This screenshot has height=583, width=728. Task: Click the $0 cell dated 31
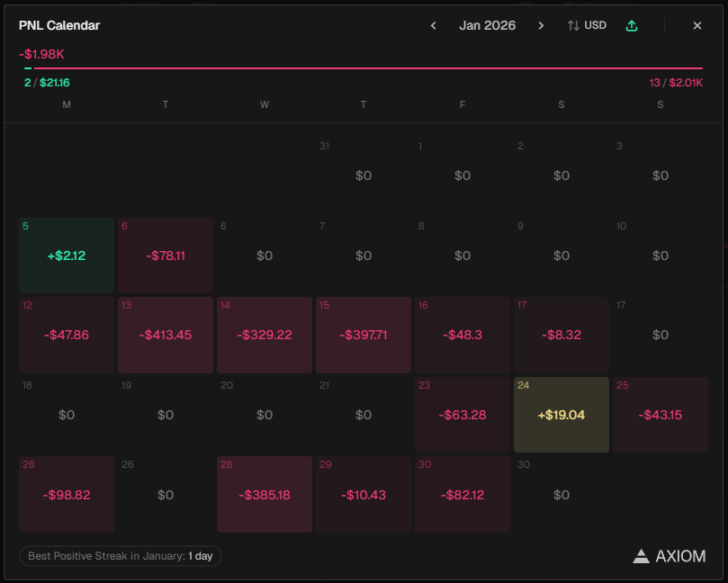[x=364, y=175]
